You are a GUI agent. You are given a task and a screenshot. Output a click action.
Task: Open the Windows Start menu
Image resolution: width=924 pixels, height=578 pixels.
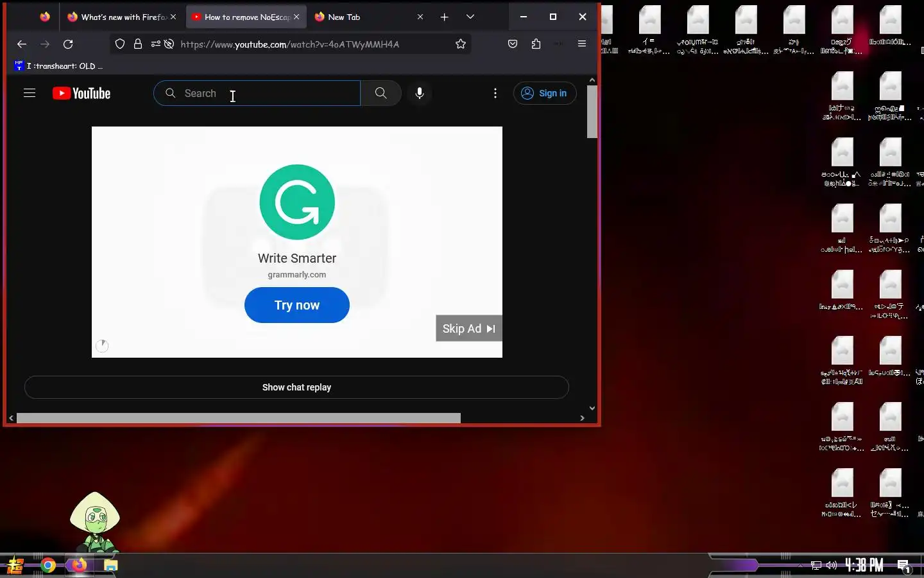click(15, 566)
